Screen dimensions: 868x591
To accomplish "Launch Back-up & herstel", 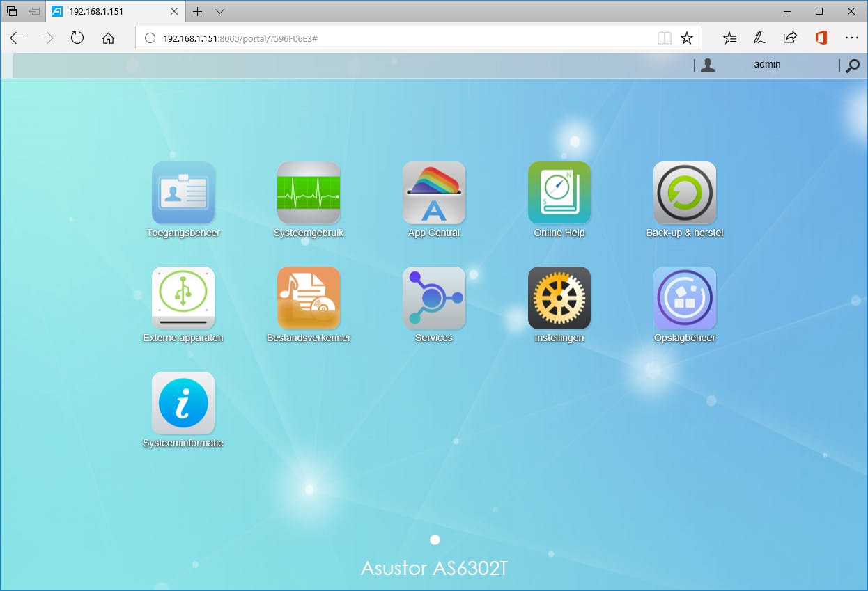I will click(x=685, y=193).
